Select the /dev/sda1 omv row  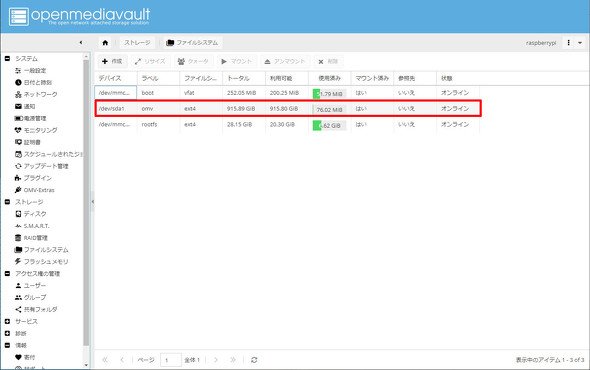click(x=287, y=108)
